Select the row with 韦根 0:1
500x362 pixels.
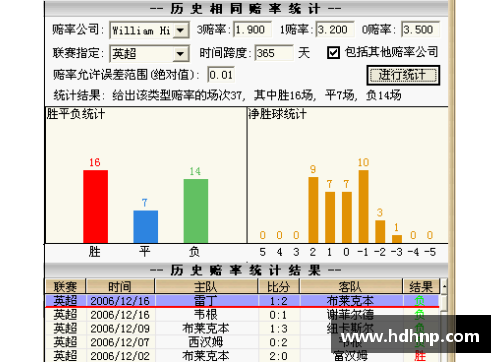coord(242,315)
